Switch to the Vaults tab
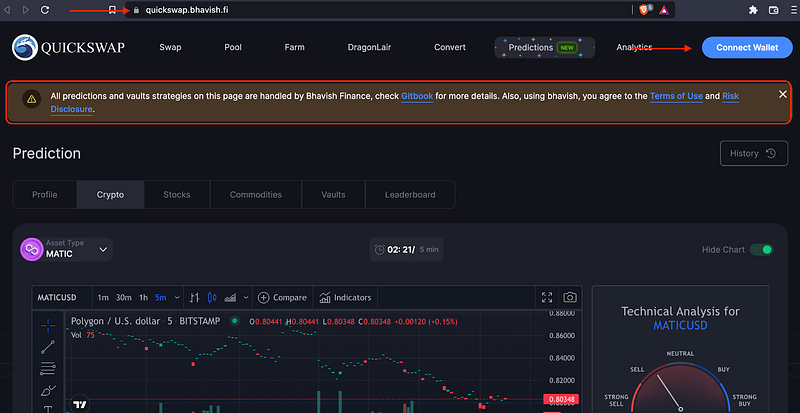This screenshot has height=413, width=800. coord(333,195)
